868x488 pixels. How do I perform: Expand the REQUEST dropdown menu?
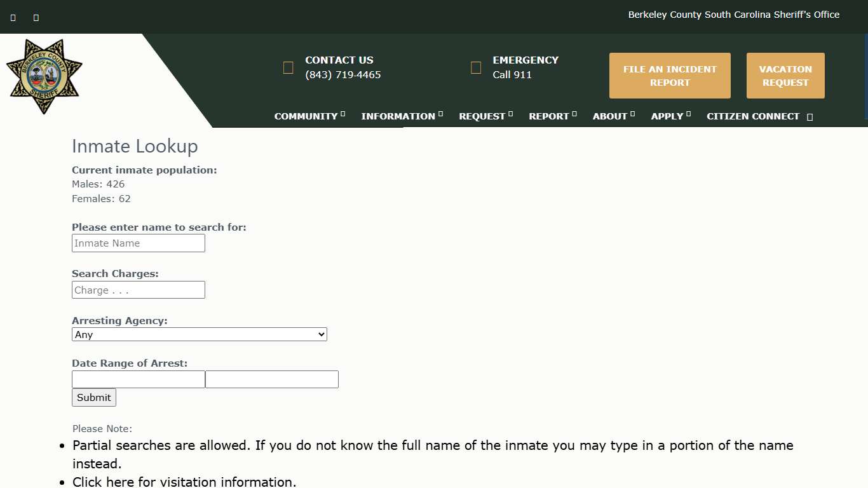click(482, 116)
